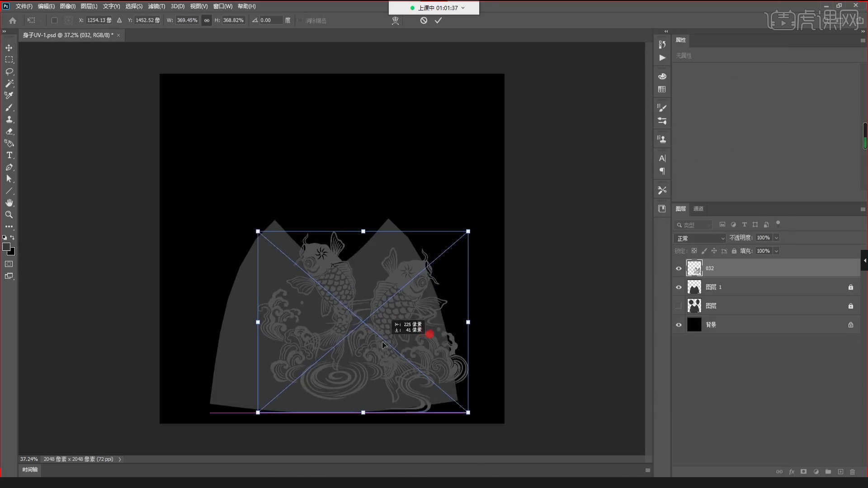Screen dimensions: 868x488
Task: Toggle the reference point checkbox
Action: (x=54, y=20)
